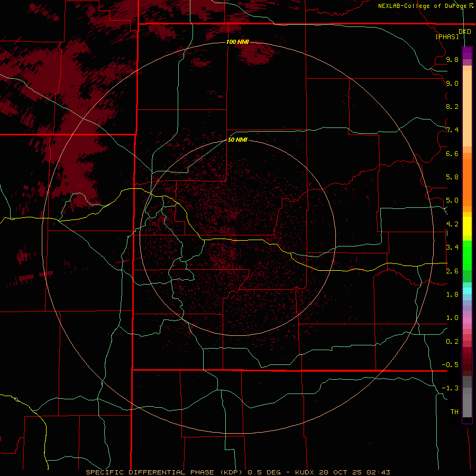Select the 2.6 scale value
The image size is (476, 476).
[452, 271]
